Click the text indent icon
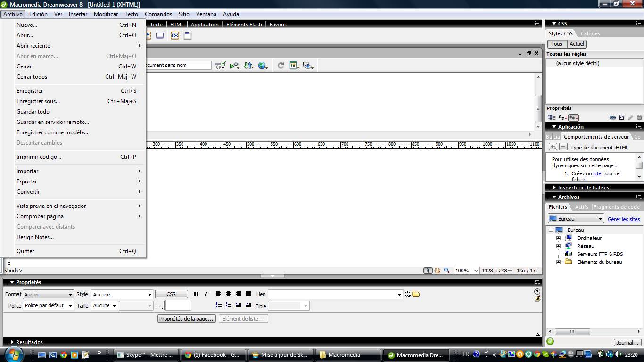This screenshot has width=644, height=362. click(x=248, y=305)
